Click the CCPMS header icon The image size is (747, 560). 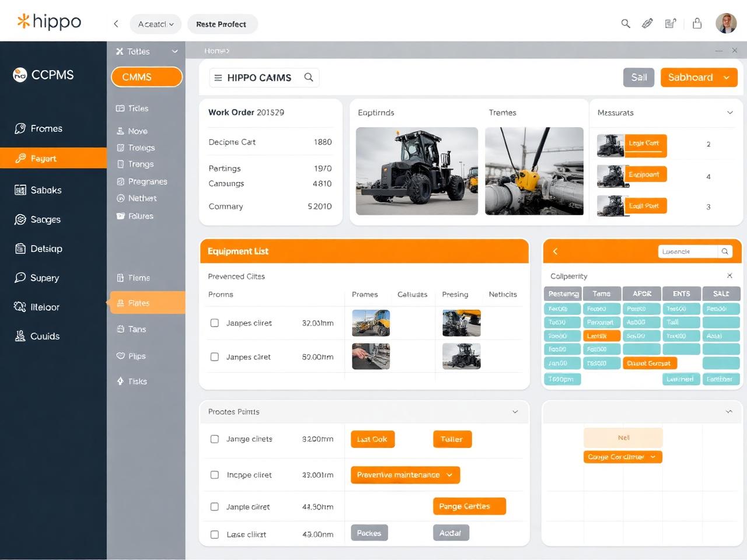(20, 75)
